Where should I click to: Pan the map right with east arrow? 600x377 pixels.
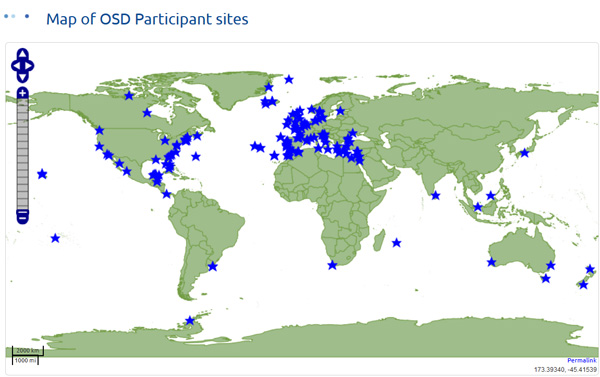[x=28, y=66]
